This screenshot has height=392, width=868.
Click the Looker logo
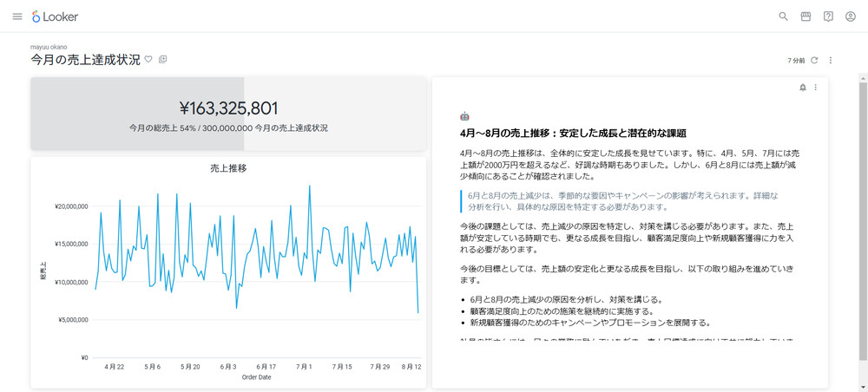59,16
